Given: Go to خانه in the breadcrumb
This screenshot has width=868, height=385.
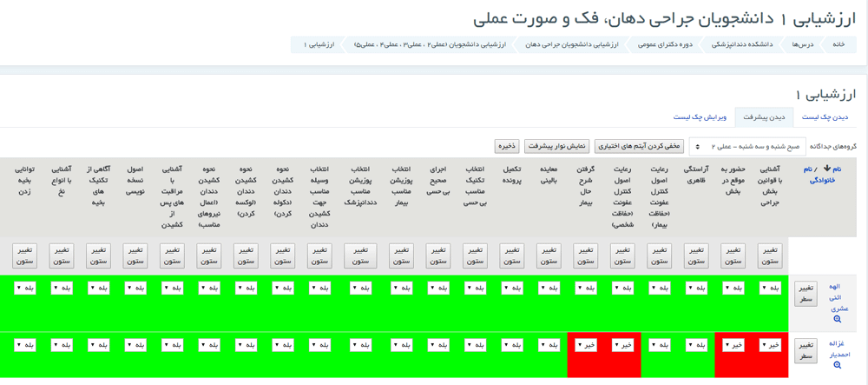Looking at the screenshot, I should coord(838,44).
